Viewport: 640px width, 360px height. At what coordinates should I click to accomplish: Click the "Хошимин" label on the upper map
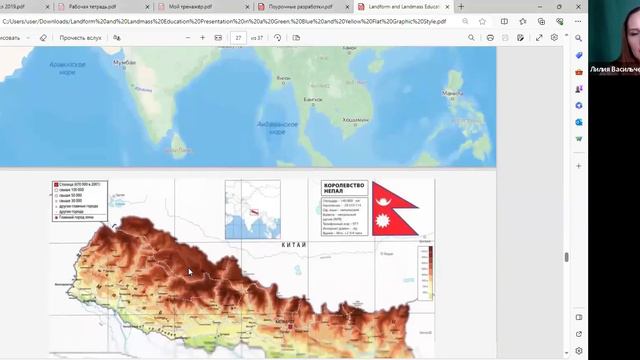(x=356, y=120)
